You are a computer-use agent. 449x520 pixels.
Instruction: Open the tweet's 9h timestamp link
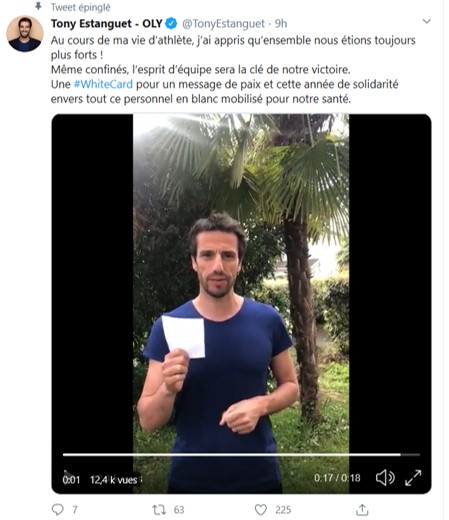281,24
